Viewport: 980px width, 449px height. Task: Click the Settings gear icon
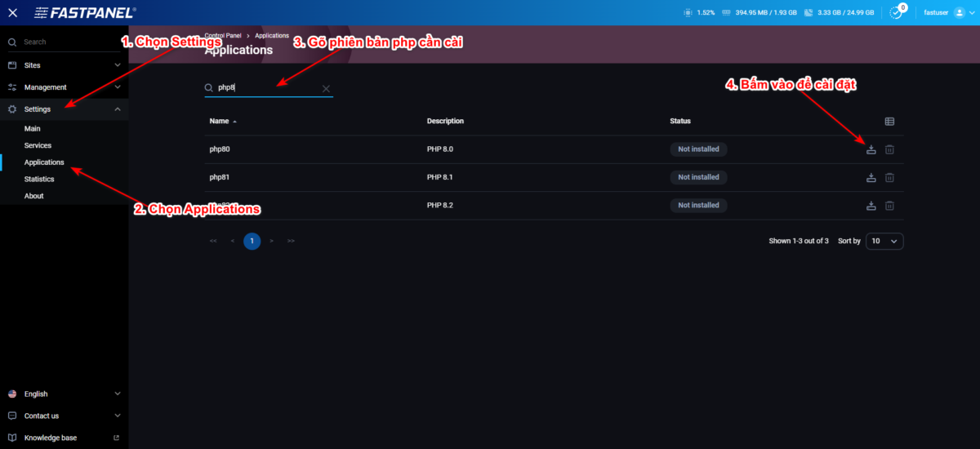(12, 109)
